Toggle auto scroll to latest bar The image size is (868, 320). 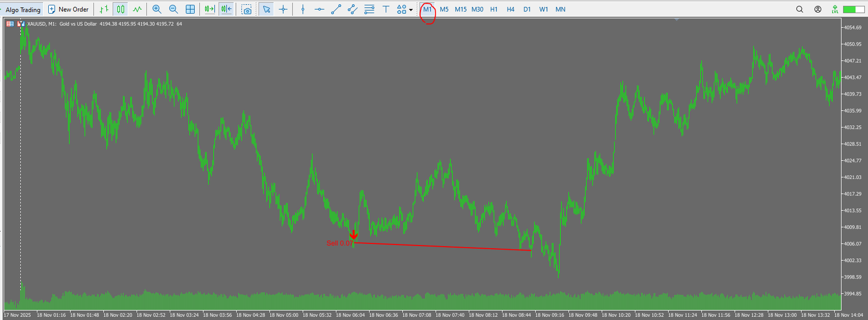pos(209,9)
